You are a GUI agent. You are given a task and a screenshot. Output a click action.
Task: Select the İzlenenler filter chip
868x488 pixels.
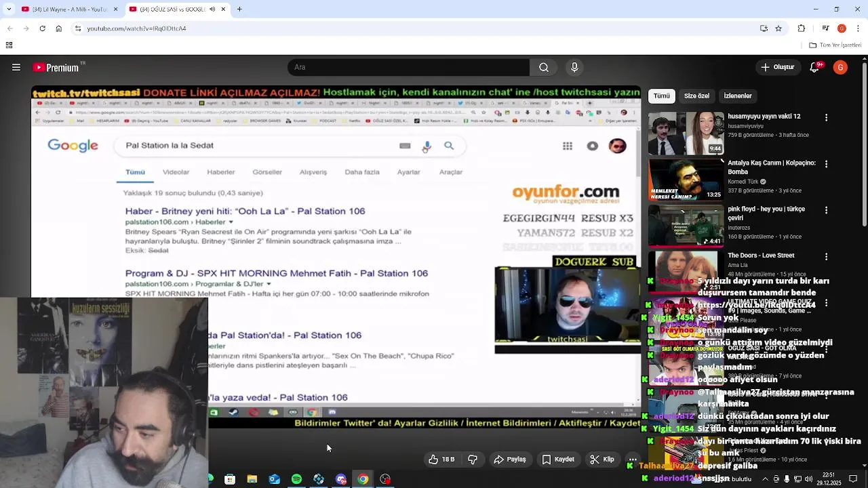click(x=738, y=96)
